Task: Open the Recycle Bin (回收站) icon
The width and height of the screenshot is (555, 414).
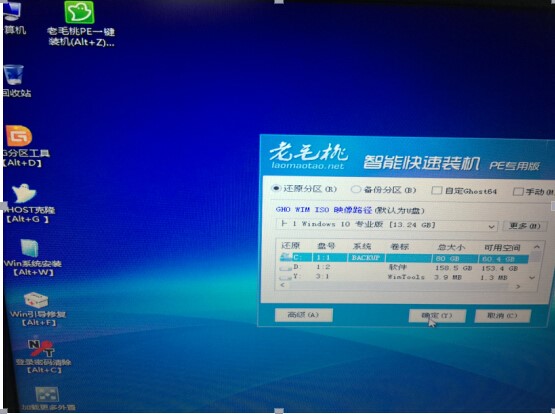Action: pos(16,81)
